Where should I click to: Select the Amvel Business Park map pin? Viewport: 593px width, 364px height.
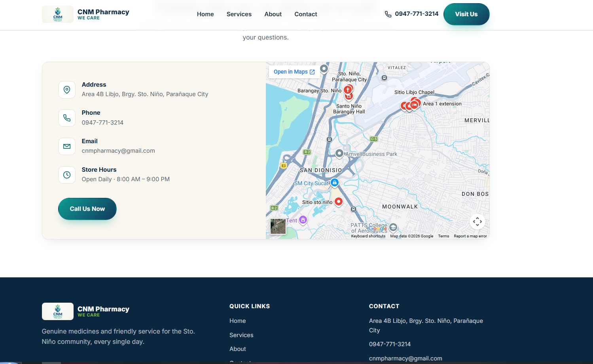[x=339, y=154]
